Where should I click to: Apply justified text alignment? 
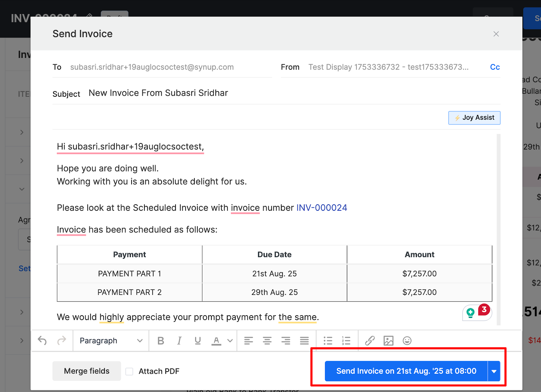click(304, 341)
